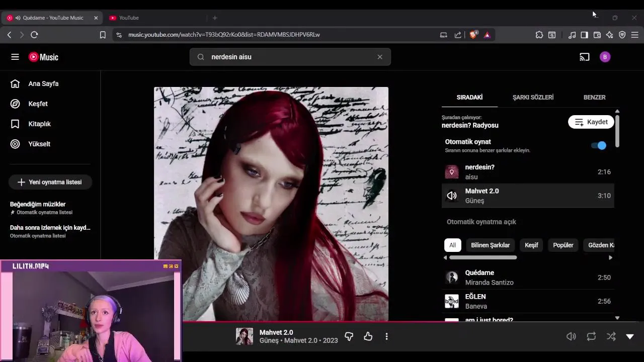Create Yeni oynatma listesi
The height and width of the screenshot is (362, 644).
pos(50,182)
